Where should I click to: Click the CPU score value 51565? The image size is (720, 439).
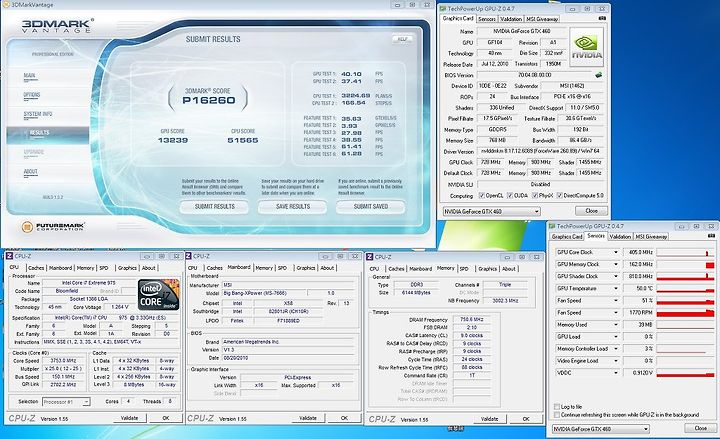tap(243, 141)
